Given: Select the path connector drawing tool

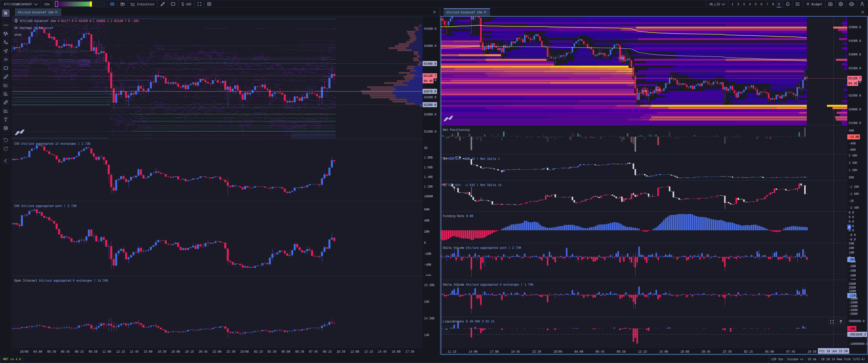Looking at the screenshot, I should pyautogui.click(x=6, y=42).
